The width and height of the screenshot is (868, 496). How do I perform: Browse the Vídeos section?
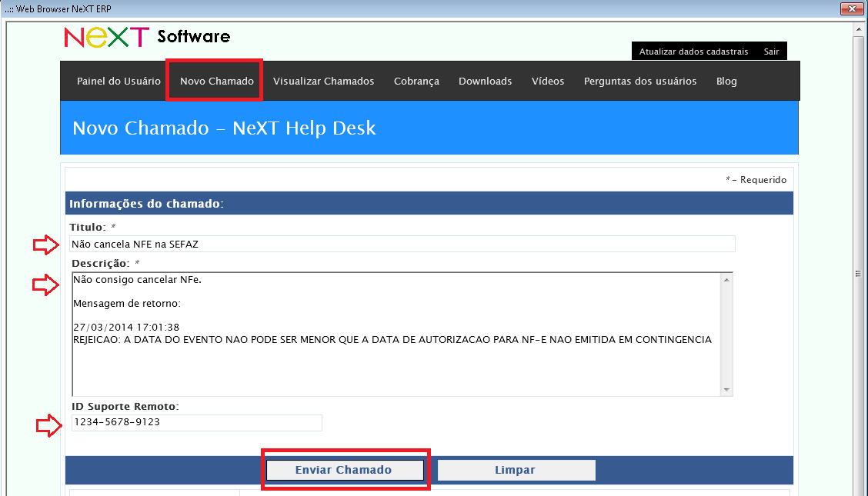click(x=547, y=80)
